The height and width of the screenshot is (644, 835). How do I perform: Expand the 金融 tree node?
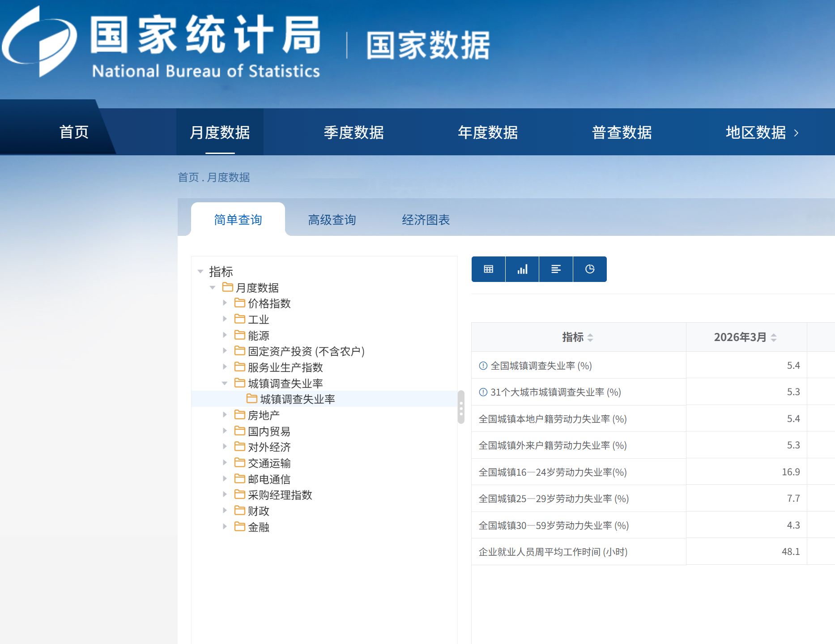225,526
